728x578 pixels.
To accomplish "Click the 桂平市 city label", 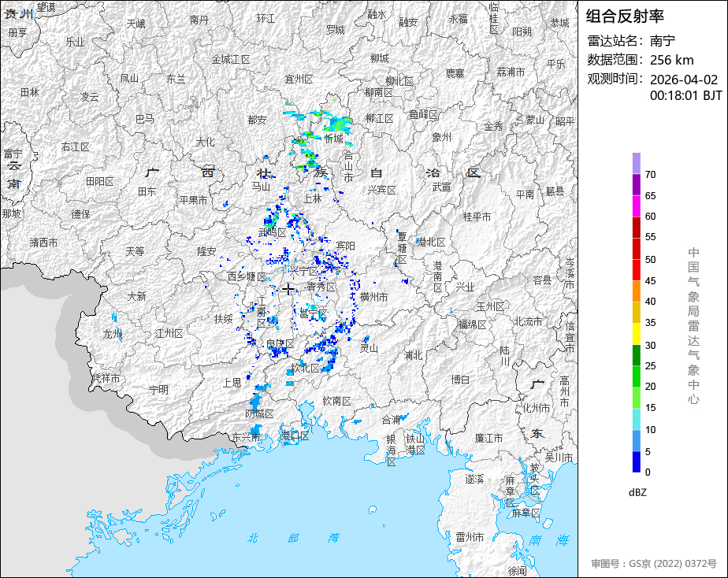I will [477, 217].
